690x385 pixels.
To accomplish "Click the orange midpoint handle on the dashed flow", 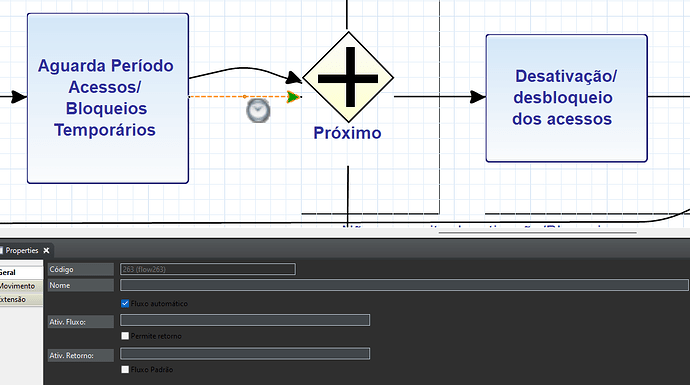I will (x=245, y=96).
